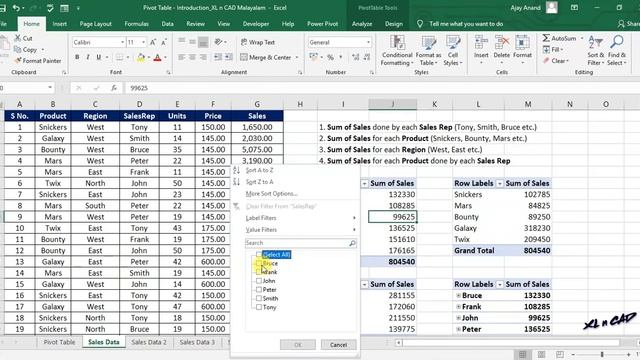The height and width of the screenshot is (360, 640).
Task: Click the Underline formatting icon
Action: tap(98, 58)
